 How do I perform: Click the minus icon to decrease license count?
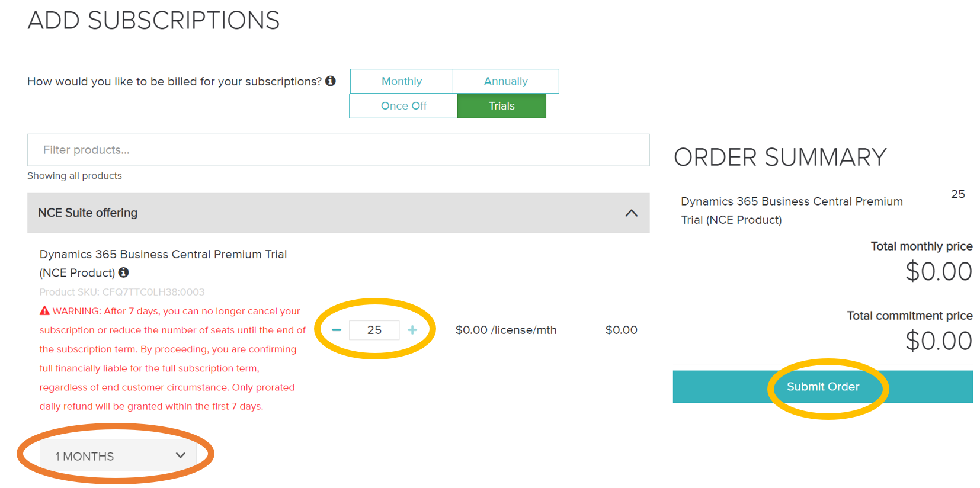pos(336,330)
